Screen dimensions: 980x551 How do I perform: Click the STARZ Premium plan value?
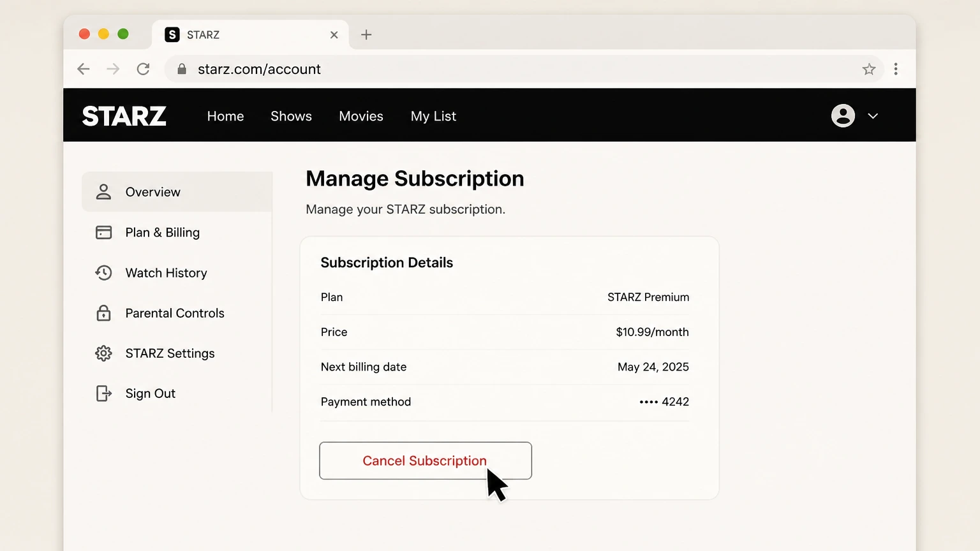click(648, 297)
